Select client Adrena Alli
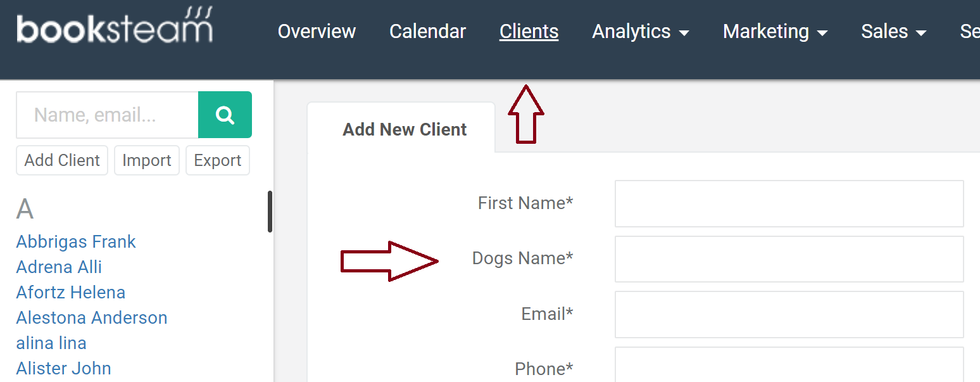 coord(58,267)
